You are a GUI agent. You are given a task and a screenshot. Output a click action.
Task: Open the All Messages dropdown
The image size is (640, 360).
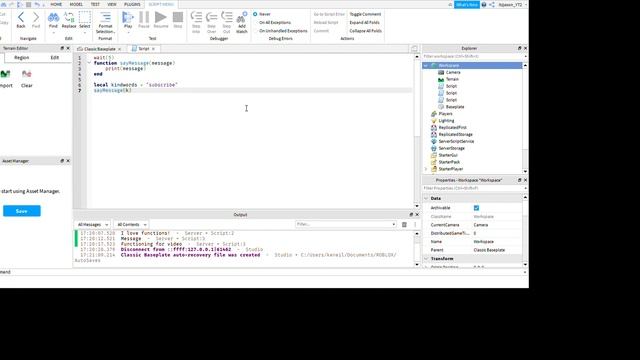[x=92, y=224]
